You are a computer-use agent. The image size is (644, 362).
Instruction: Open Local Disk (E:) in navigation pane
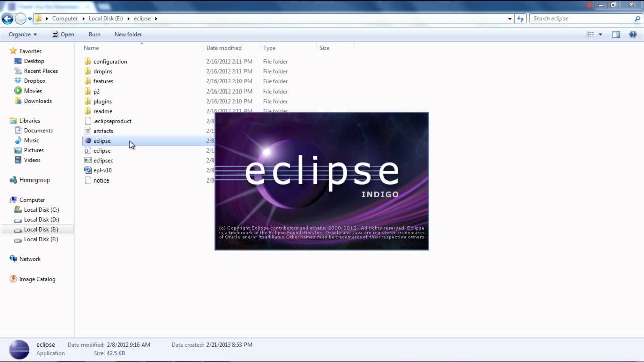click(41, 229)
